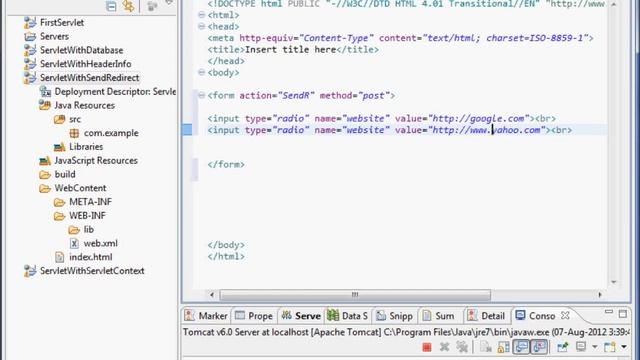Click http://www.yahoo.com value text
The image size is (640, 360).
coord(486,130)
